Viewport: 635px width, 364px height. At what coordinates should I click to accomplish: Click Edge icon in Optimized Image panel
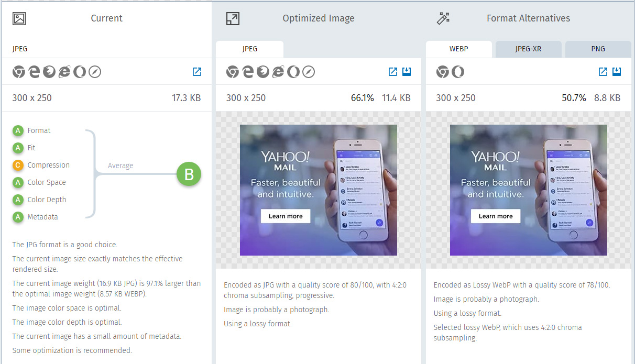pos(248,72)
